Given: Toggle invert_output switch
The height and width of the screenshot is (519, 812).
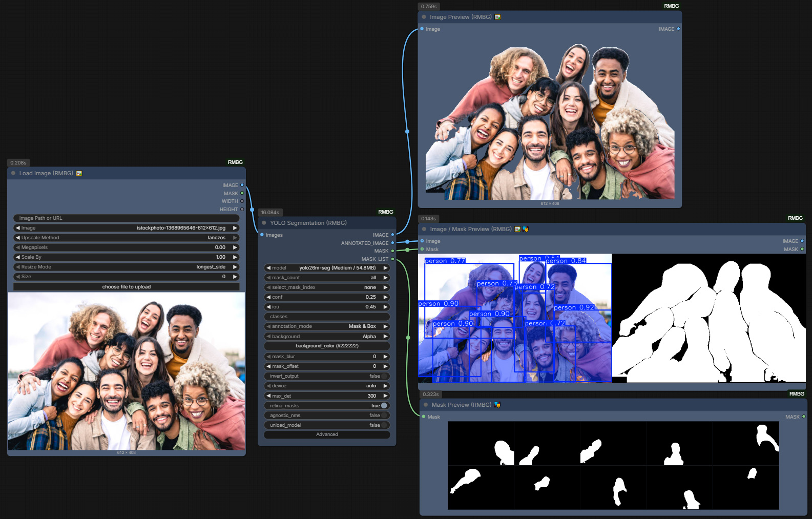Looking at the screenshot, I should pyautogui.click(x=384, y=376).
